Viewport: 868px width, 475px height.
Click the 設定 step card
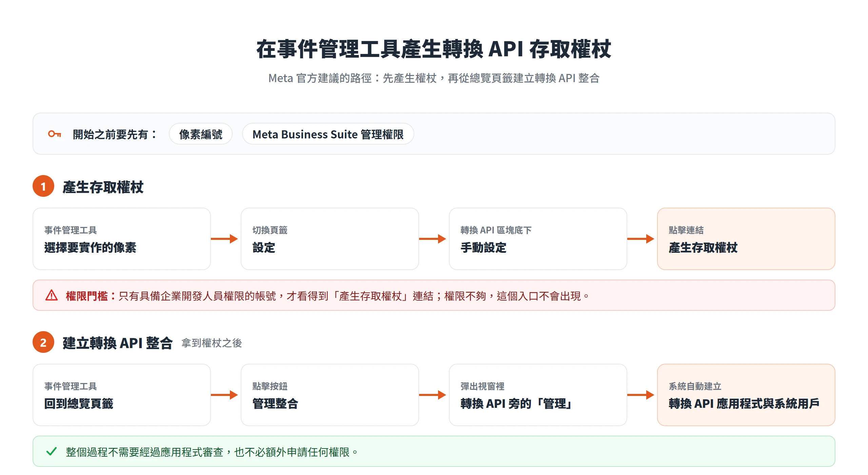click(x=330, y=239)
